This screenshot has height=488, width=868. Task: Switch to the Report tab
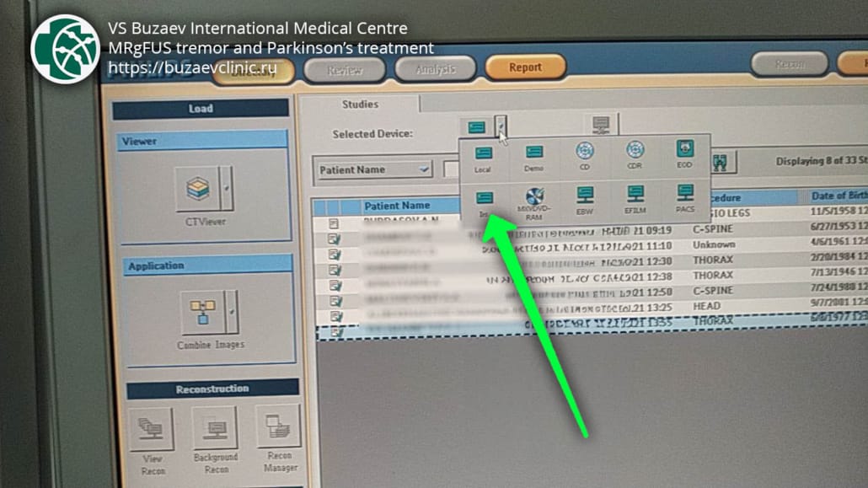click(525, 67)
